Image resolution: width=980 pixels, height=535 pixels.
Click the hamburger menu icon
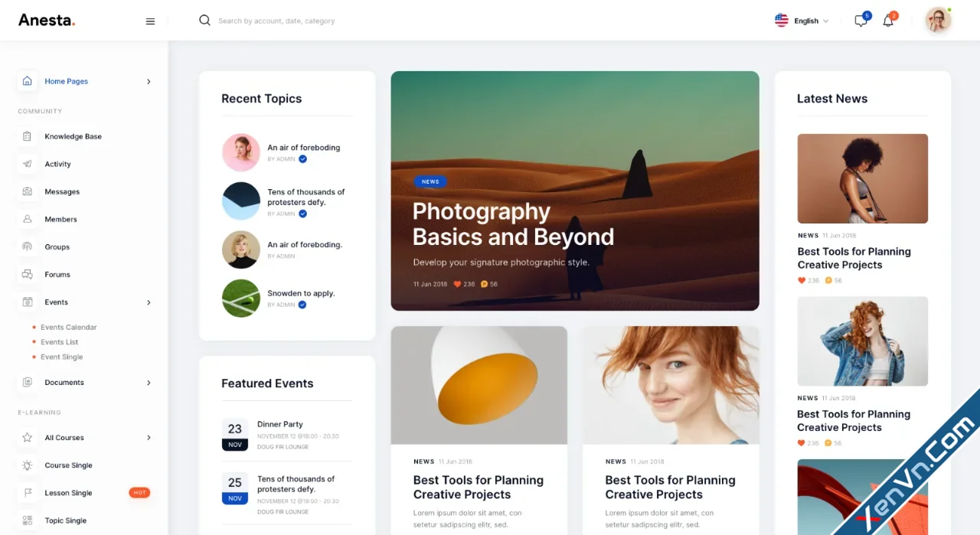click(150, 21)
